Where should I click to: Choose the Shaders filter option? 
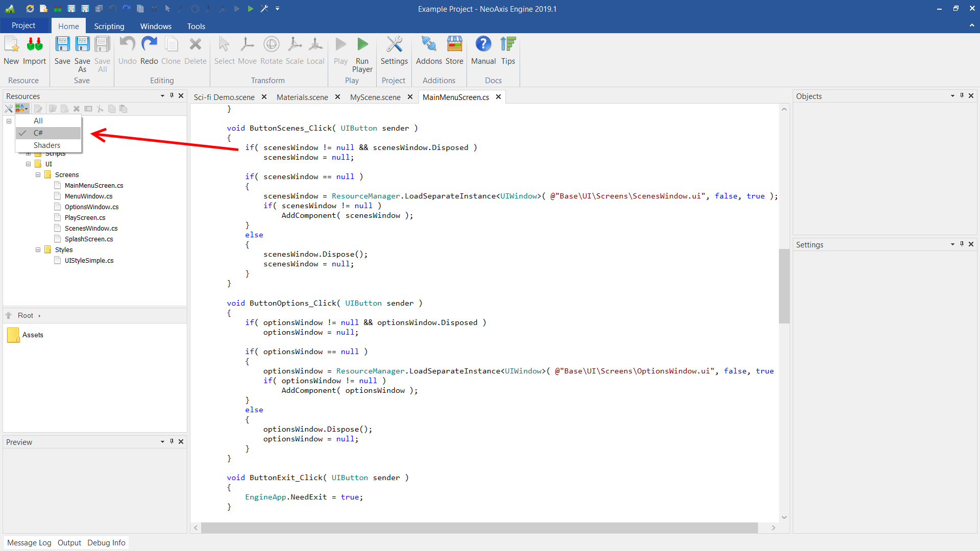click(x=47, y=145)
